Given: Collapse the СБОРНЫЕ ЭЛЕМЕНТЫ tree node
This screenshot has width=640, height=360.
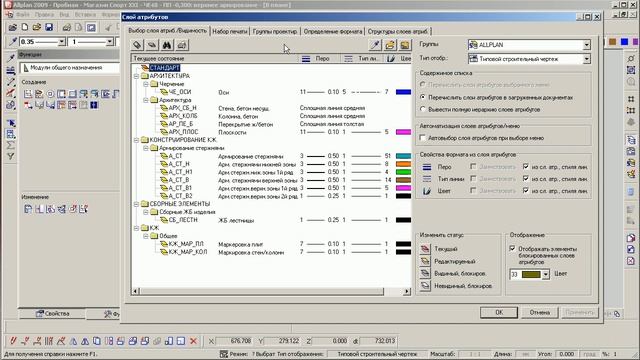Looking at the screenshot, I should click(137, 204).
